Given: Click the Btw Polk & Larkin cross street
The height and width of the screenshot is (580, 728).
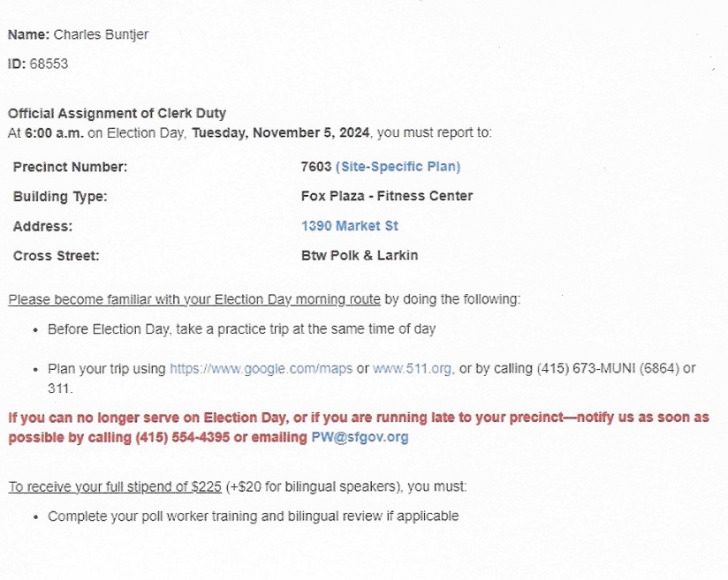Looking at the screenshot, I should pyautogui.click(x=359, y=255).
